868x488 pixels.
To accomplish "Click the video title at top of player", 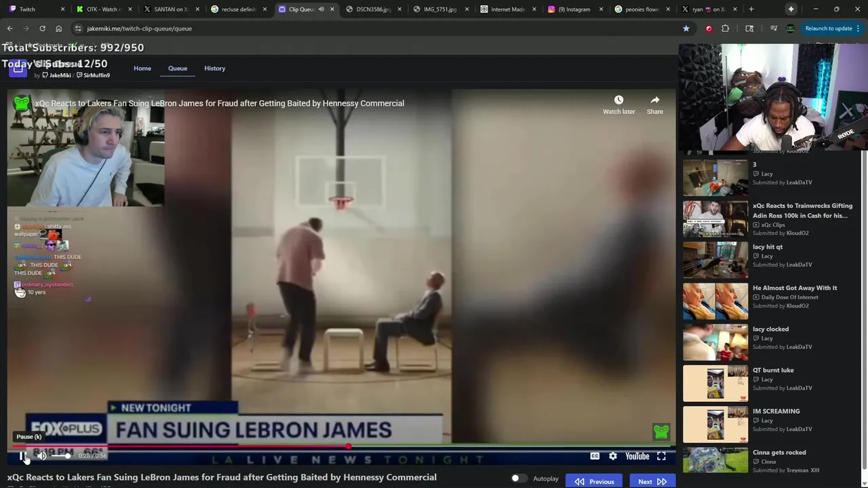I will (220, 103).
